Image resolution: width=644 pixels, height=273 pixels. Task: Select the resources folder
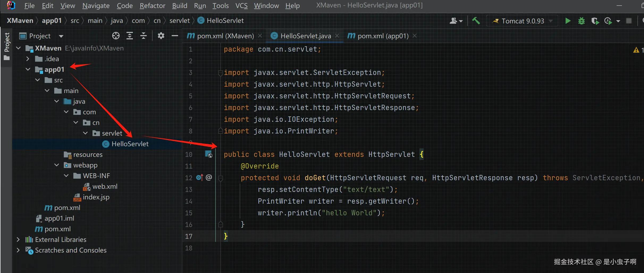point(88,154)
